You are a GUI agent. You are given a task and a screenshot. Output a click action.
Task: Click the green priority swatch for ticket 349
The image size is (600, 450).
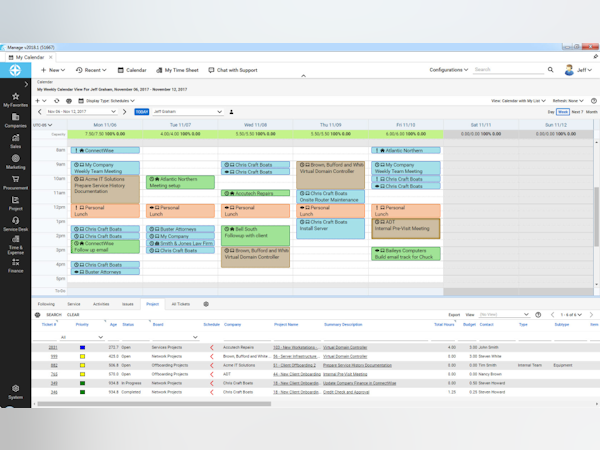(x=82, y=383)
